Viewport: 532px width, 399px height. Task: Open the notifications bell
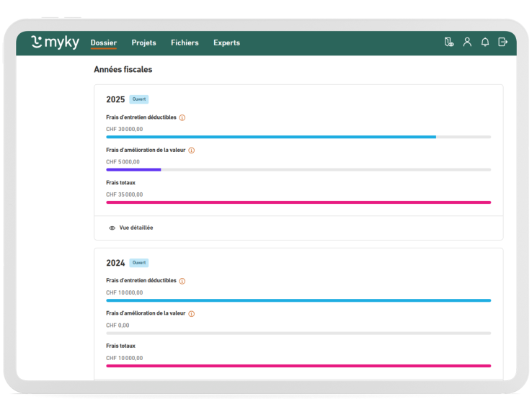(x=485, y=42)
